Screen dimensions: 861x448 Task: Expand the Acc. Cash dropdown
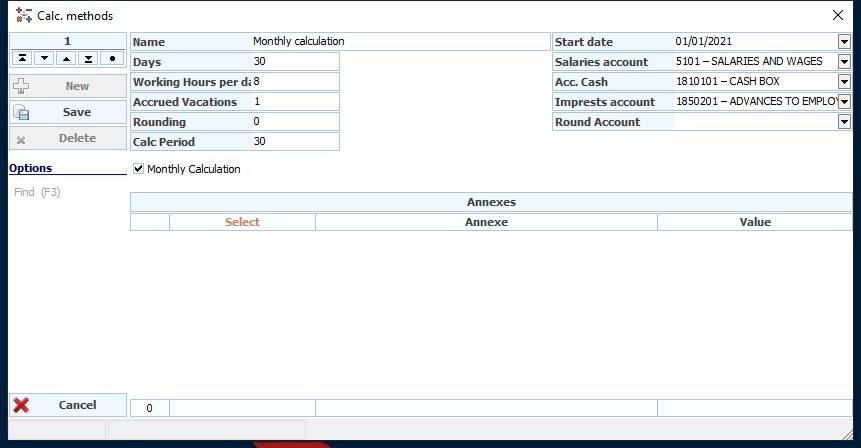click(x=844, y=82)
